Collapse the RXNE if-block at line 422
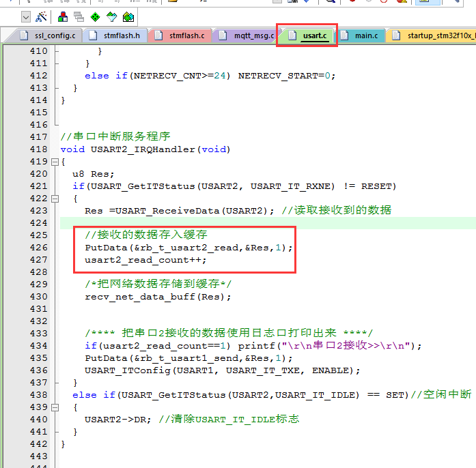The image size is (476, 468). click(x=55, y=199)
